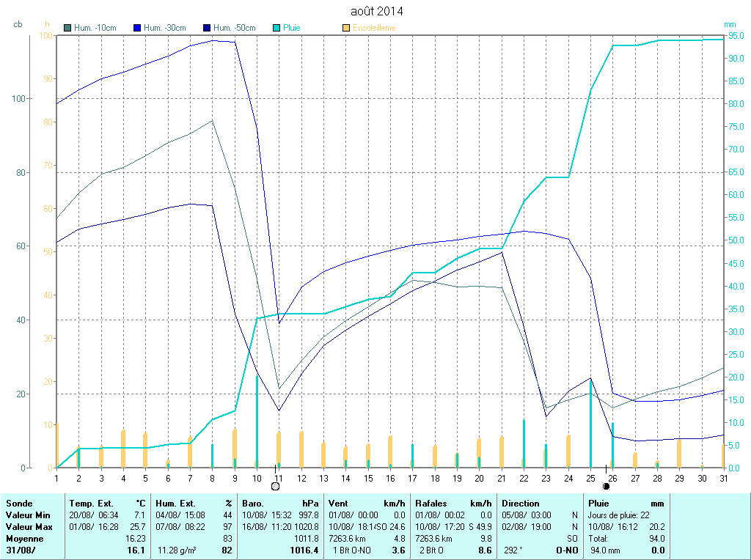Click the Hum. -50cm legend color box

207,28
